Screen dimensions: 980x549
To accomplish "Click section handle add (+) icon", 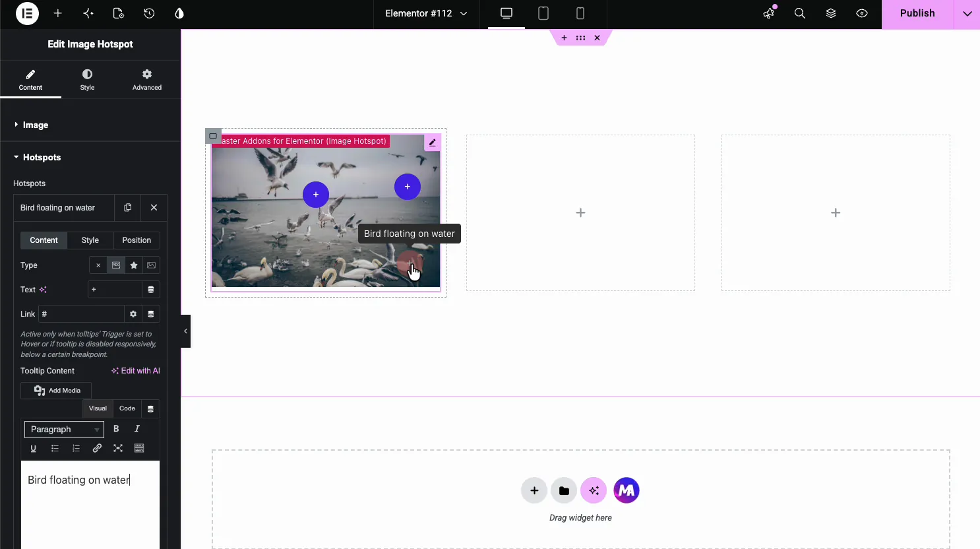I will point(564,38).
